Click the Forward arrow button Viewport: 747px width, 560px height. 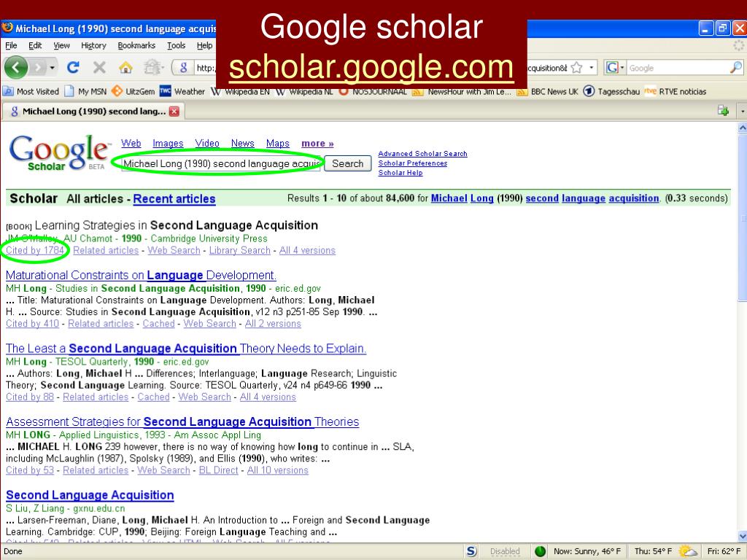coord(38,68)
